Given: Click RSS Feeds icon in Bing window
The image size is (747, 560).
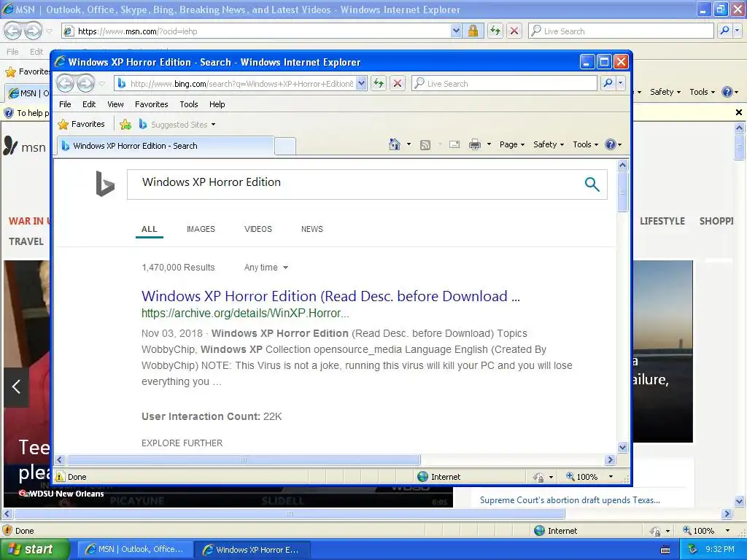Looking at the screenshot, I should pos(425,145).
